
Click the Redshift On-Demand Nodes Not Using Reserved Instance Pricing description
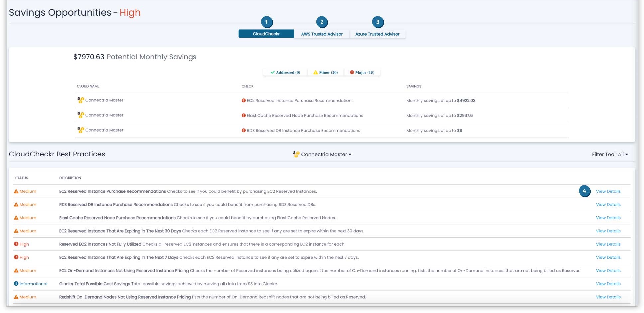(212, 297)
